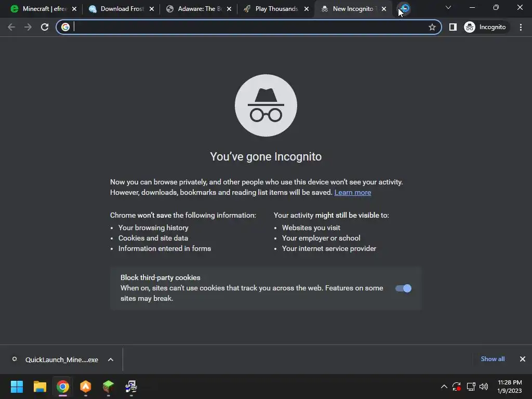This screenshot has height=399, width=532.
Task: Toggle Block third-party cookies switch
Action: point(403,288)
